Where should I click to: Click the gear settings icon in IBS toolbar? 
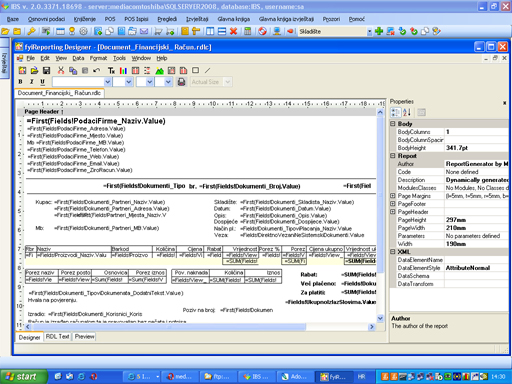(83, 31)
